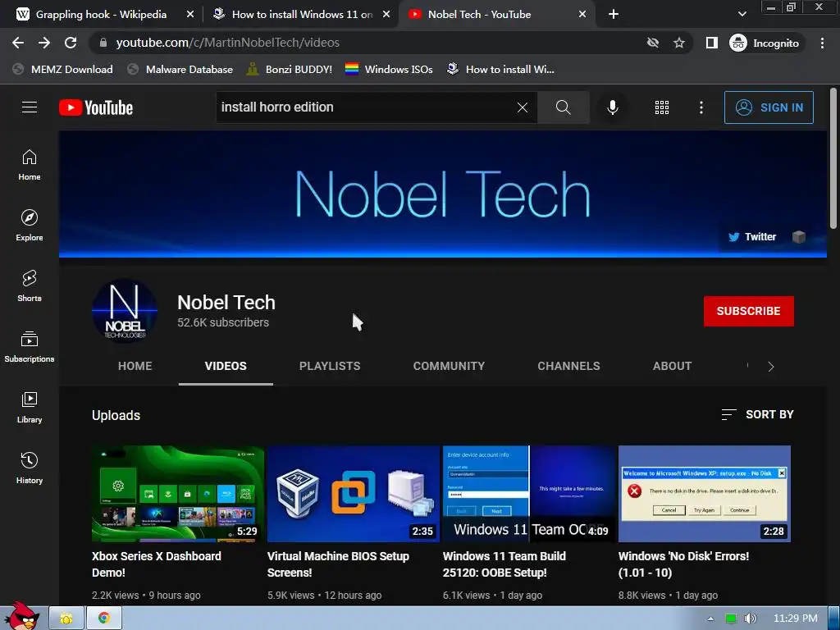Open YouTube settings three-dot menu
The width and height of the screenshot is (840, 630).
(701, 107)
